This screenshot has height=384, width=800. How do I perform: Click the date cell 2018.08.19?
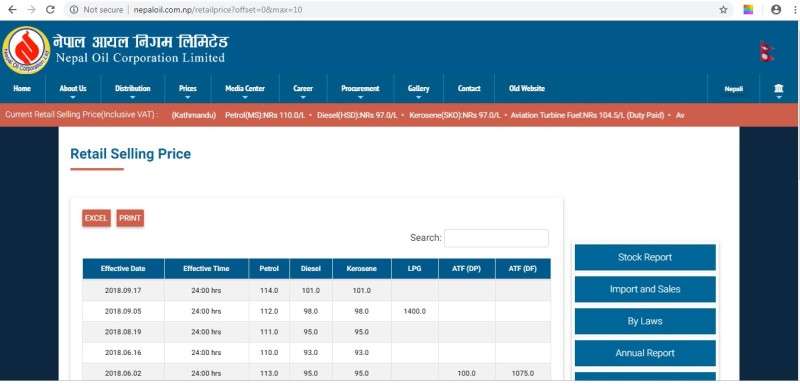point(123,332)
